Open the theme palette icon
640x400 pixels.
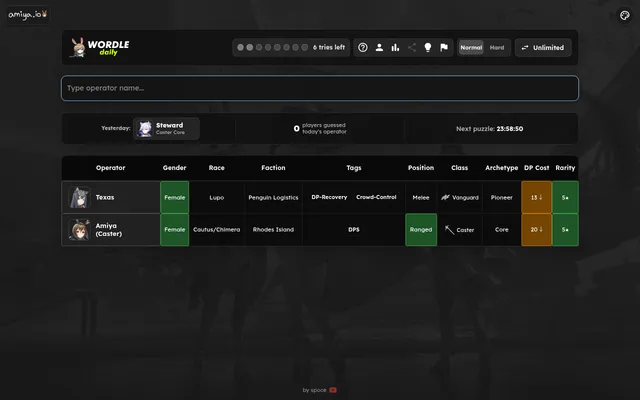coord(624,16)
